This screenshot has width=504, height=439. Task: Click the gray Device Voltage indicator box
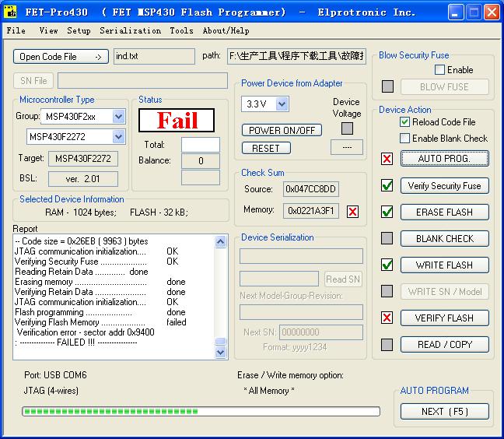coord(347,128)
